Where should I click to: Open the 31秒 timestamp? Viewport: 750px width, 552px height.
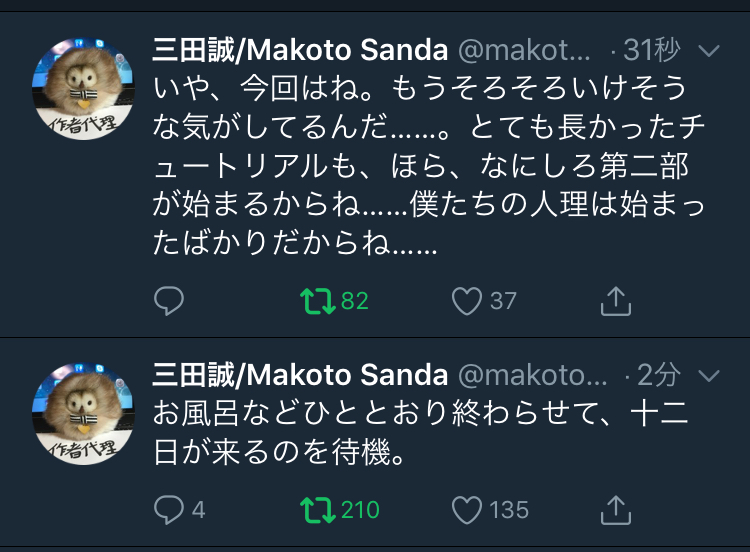click(651, 49)
